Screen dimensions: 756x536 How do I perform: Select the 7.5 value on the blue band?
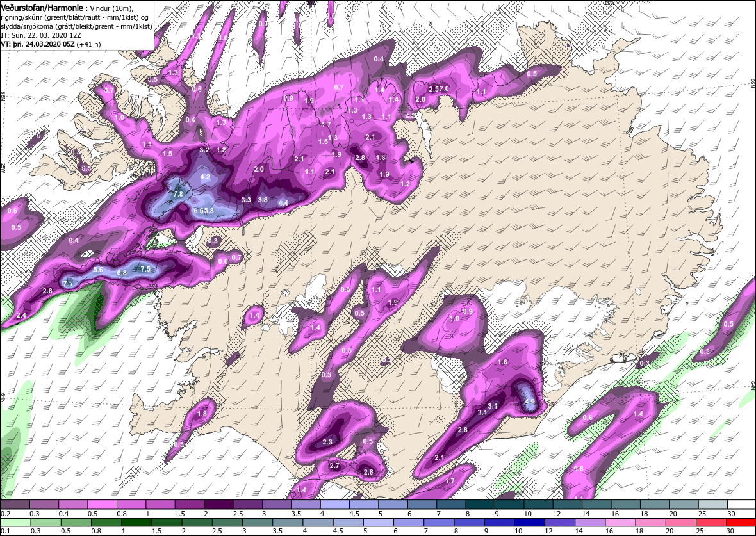(x=145, y=269)
